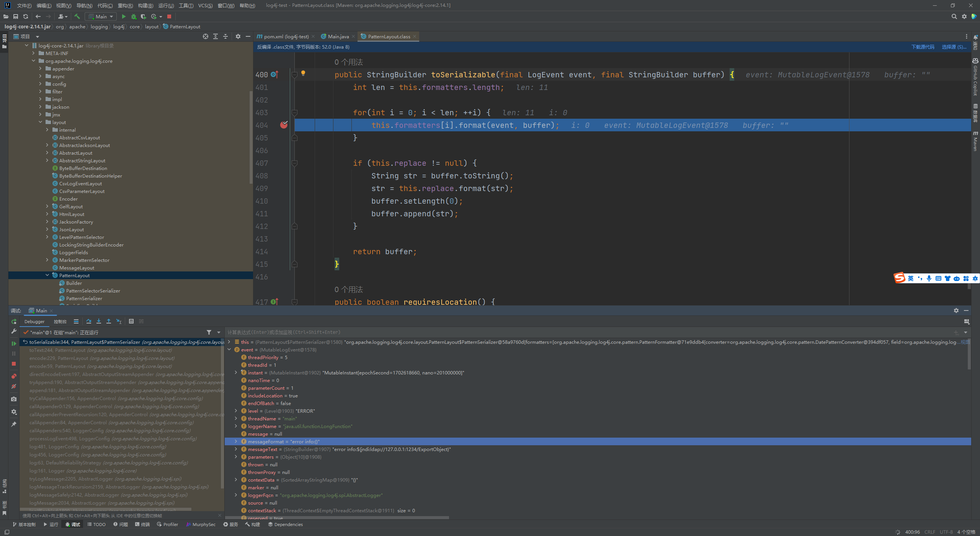Click the Step Out icon
The image size is (980, 536).
109,321
